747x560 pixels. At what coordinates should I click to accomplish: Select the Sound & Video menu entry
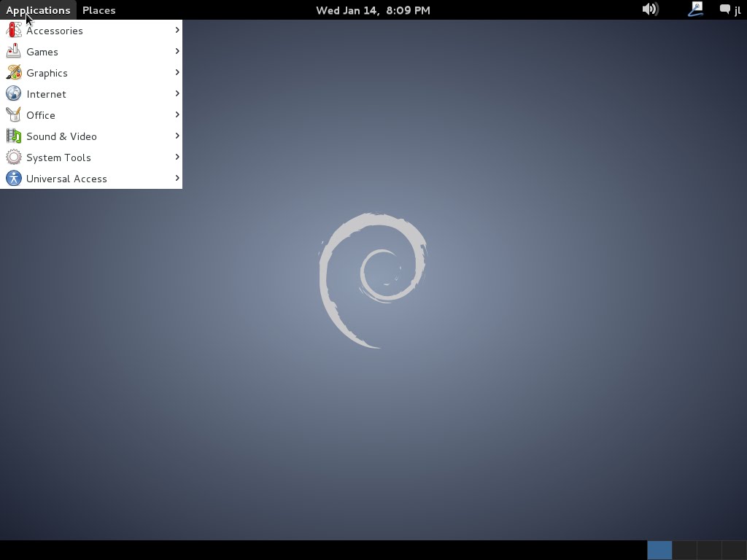[x=61, y=136]
